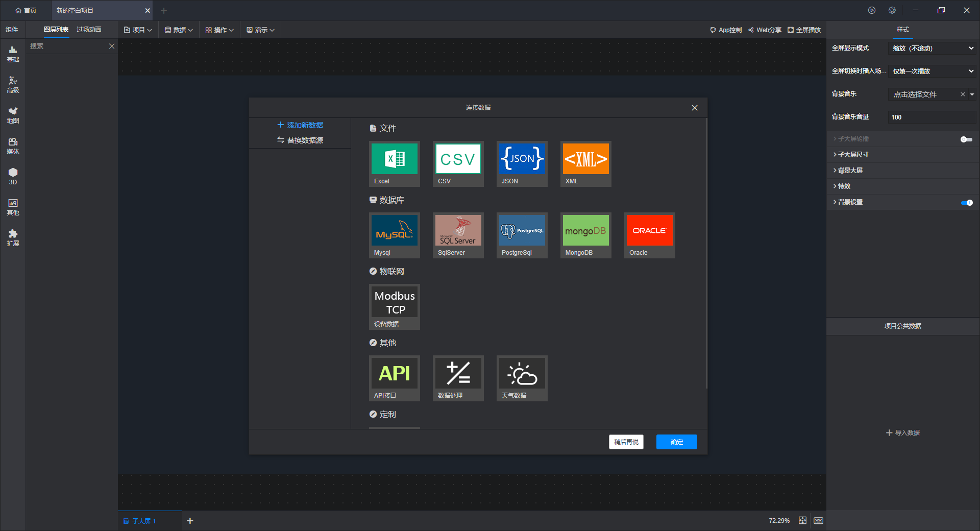Start 全屏播放 fullscreen playback

(x=804, y=30)
